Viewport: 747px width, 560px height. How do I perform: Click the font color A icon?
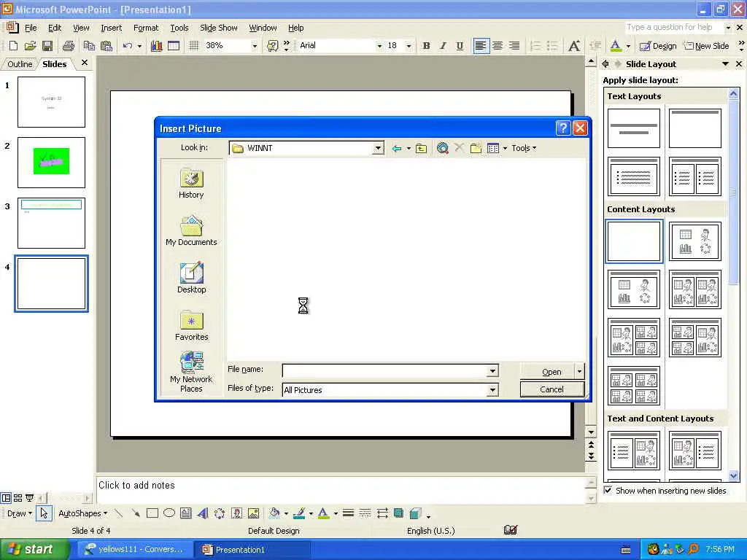point(616,46)
